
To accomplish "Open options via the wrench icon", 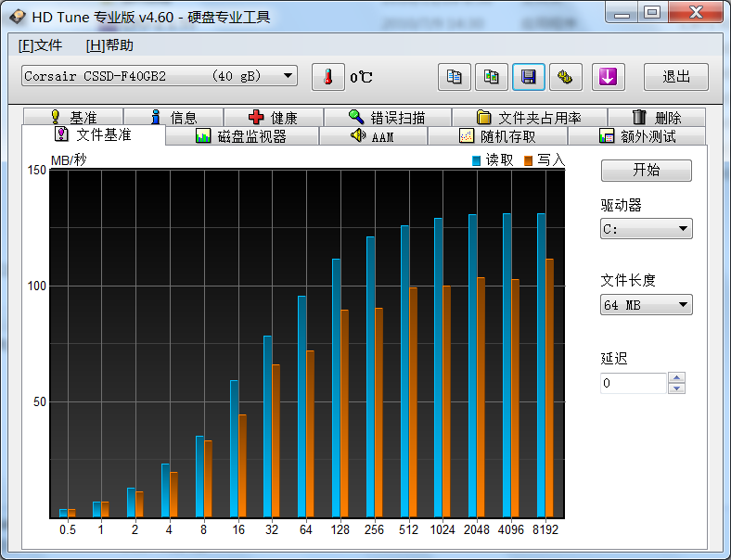I will pos(565,77).
